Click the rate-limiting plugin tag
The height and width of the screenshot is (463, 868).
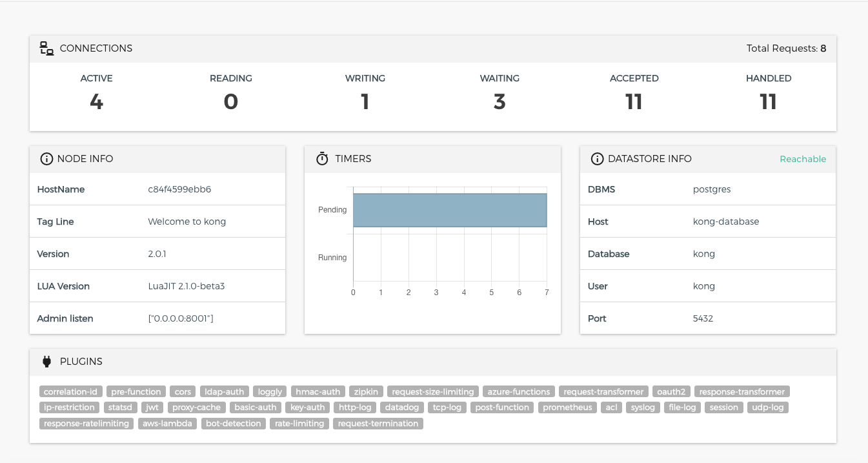[x=299, y=424]
